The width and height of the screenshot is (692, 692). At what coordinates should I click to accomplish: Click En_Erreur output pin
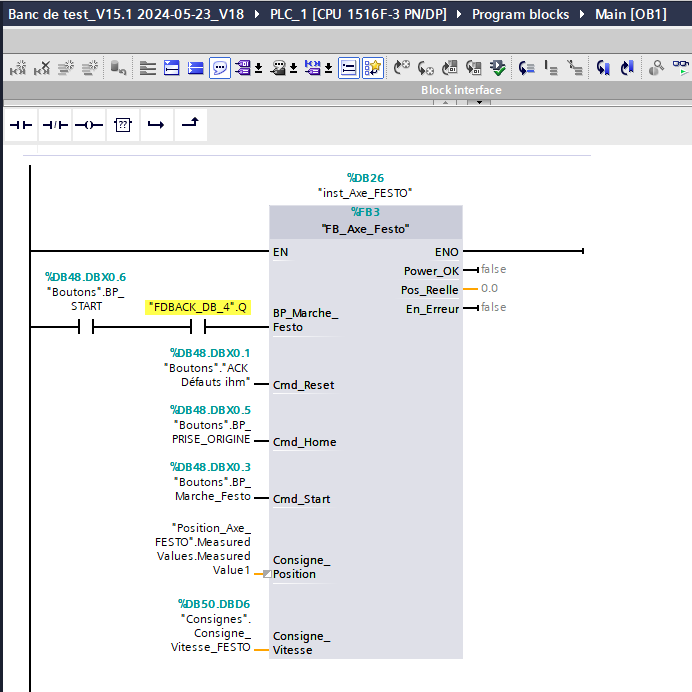click(432, 309)
